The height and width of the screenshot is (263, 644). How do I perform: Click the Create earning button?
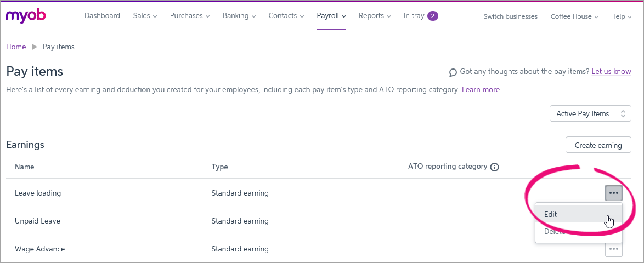[598, 145]
